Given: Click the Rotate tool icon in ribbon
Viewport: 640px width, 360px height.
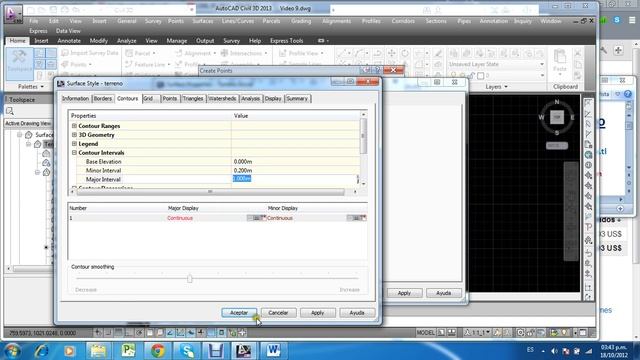Looking at the screenshot, I should click(405, 53).
